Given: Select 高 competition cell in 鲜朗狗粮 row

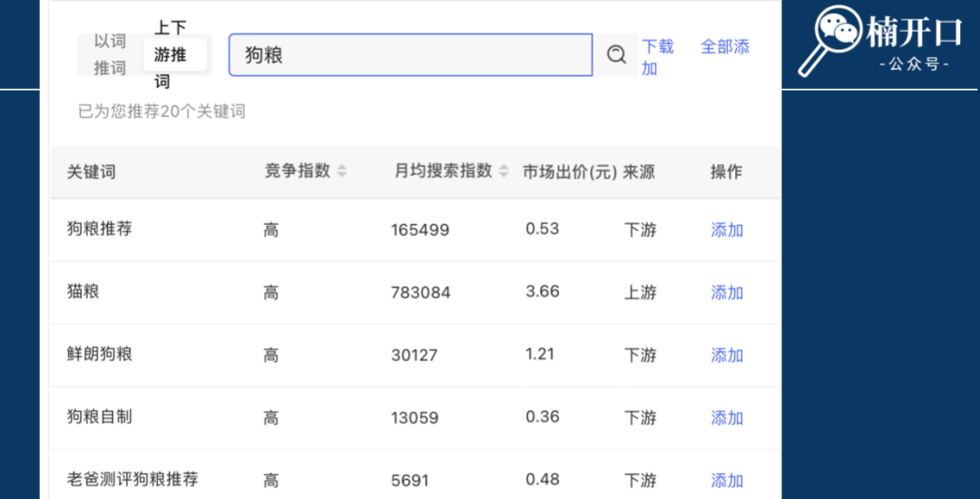Looking at the screenshot, I should click(x=270, y=356).
